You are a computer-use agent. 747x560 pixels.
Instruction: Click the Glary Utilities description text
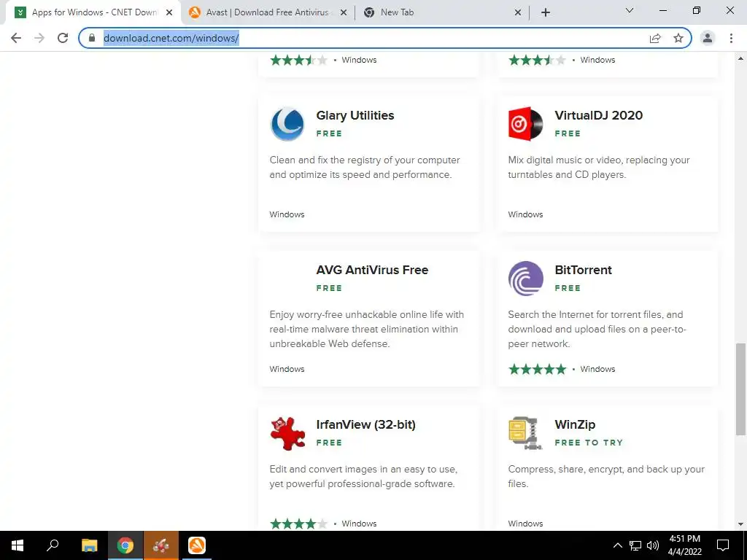point(365,167)
